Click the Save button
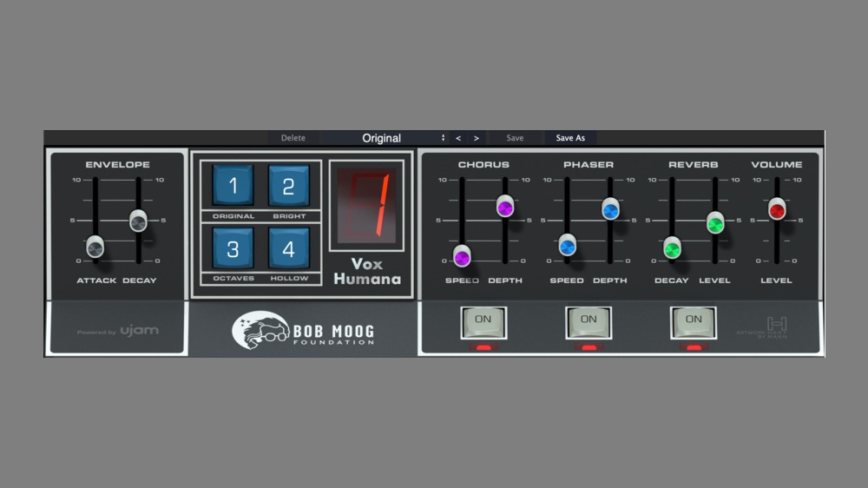Screen dimensions: 868x488 click(515, 138)
